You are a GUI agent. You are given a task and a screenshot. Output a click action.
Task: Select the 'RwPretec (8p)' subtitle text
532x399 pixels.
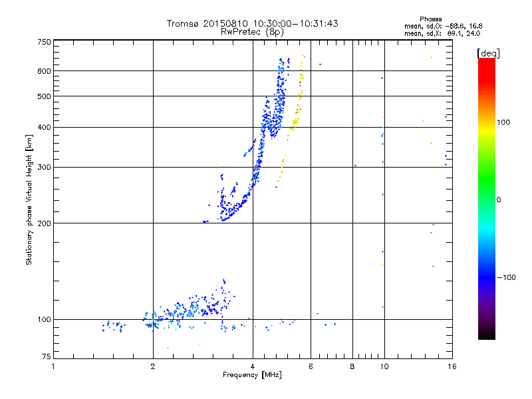point(252,32)
